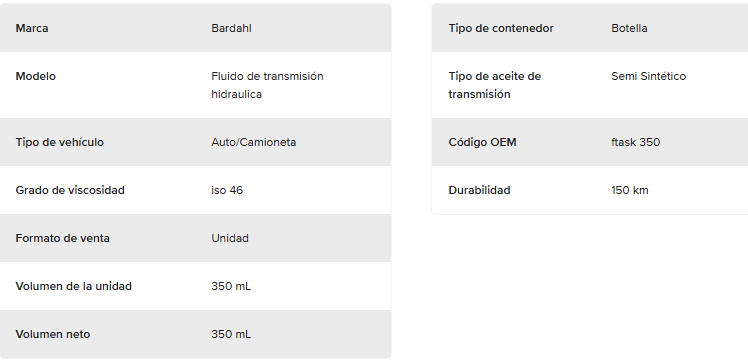Image resolution: width=748 pixels, height=360 pixels.
Task: Select the Unidad value
Action: pyautogui.click(x=230, y=238)
